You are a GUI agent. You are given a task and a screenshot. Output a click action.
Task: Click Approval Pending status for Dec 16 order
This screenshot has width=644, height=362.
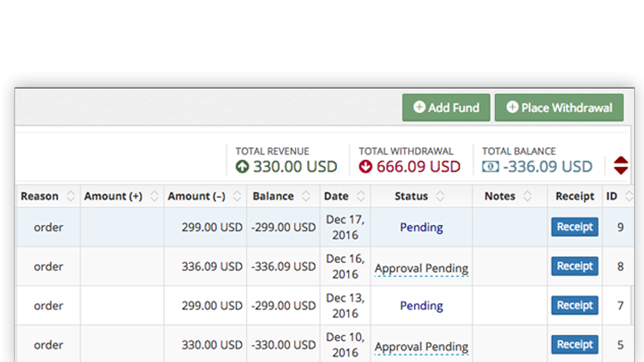[421, 268]
